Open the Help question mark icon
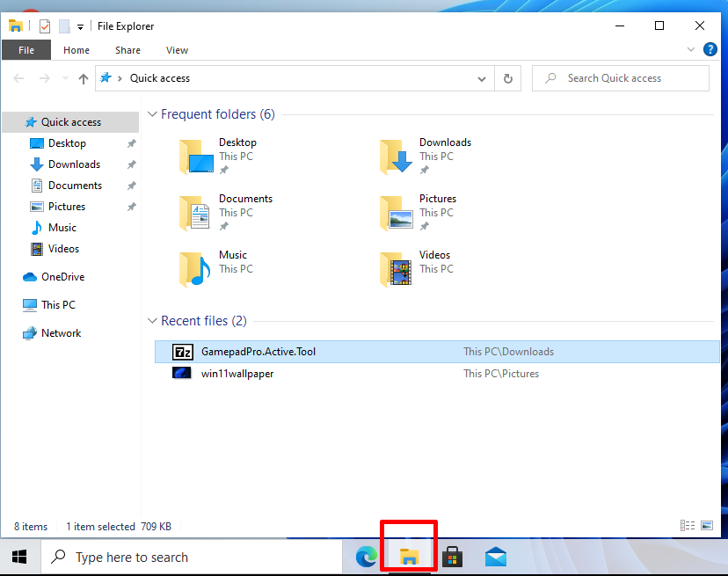Viewport: 728px width, 576px height. 710,49
